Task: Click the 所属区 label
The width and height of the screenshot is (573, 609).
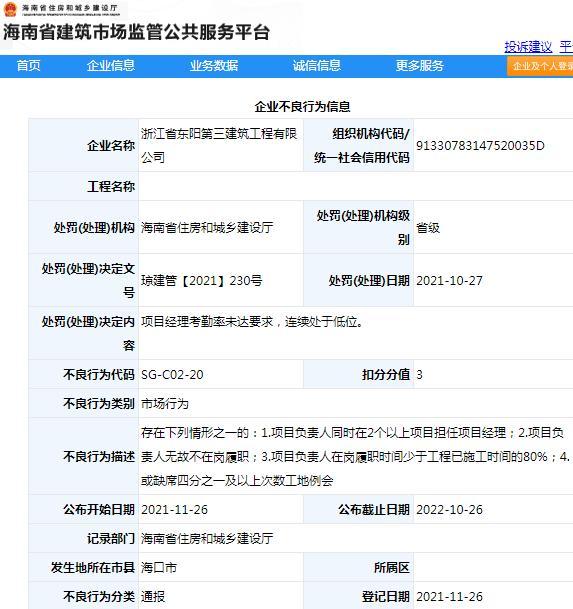Action: click(392, 568)
